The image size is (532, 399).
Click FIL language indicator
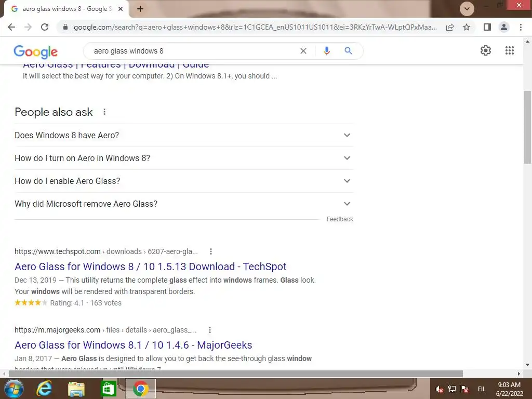tap(482, 389)
